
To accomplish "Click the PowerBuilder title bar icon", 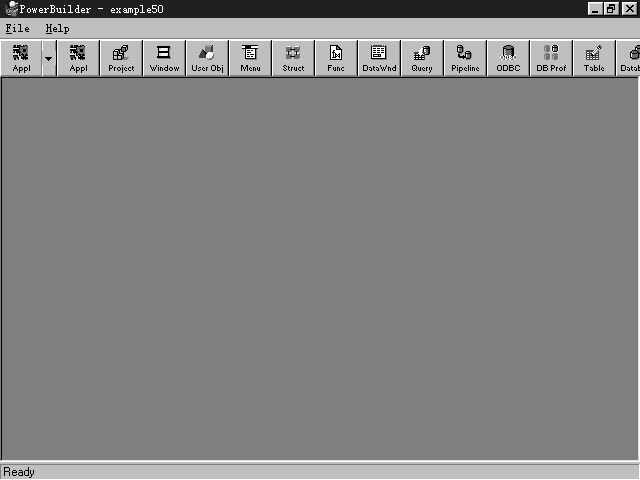I will pyautogui.click(x=12, y=9).
